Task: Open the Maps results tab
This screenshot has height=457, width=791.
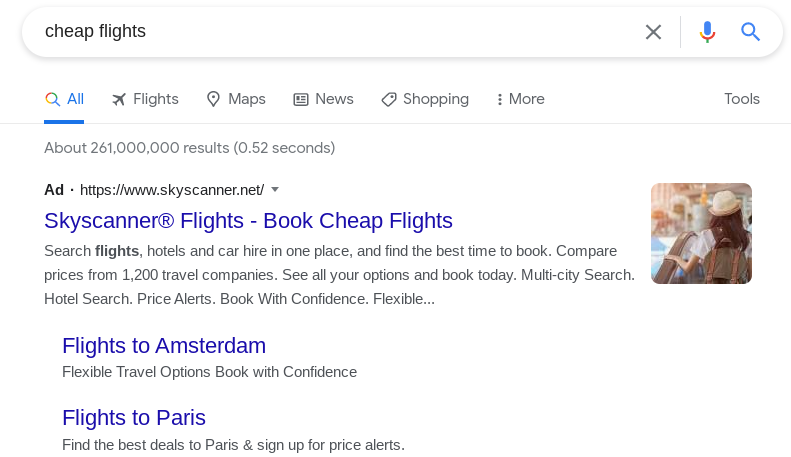Action: [x=246, y=99]
